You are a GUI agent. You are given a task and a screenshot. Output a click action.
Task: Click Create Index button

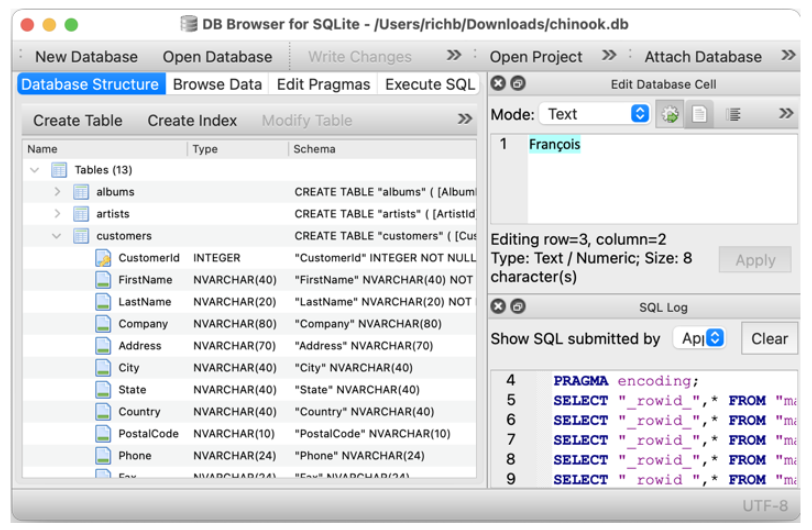coord(192,121)
